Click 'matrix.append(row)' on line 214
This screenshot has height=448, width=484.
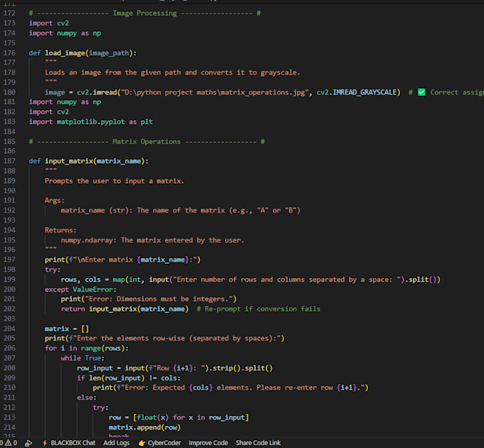pos(144,427)
